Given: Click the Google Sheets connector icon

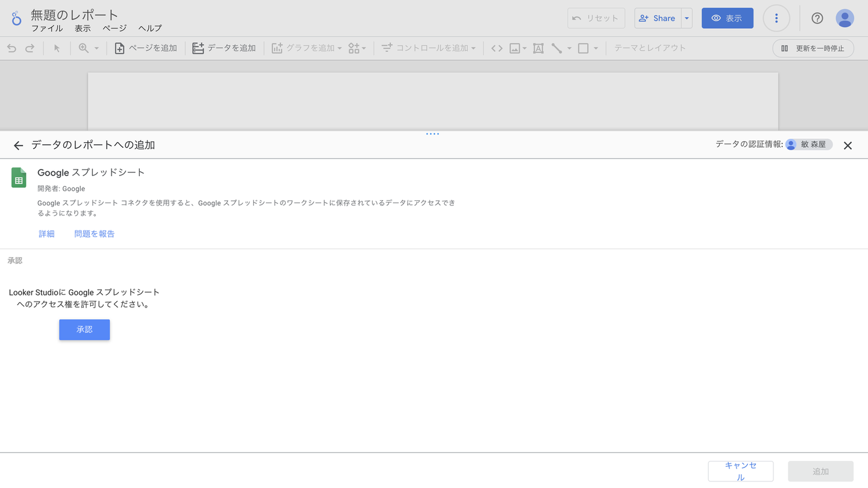Looking at the screenshot, I should [x=19, y=178].
